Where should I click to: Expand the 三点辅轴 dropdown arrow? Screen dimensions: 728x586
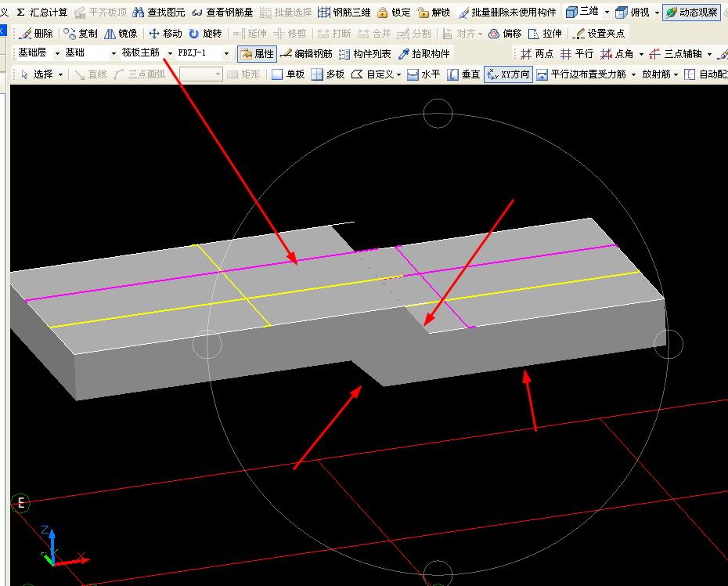(x=709, y=54)
